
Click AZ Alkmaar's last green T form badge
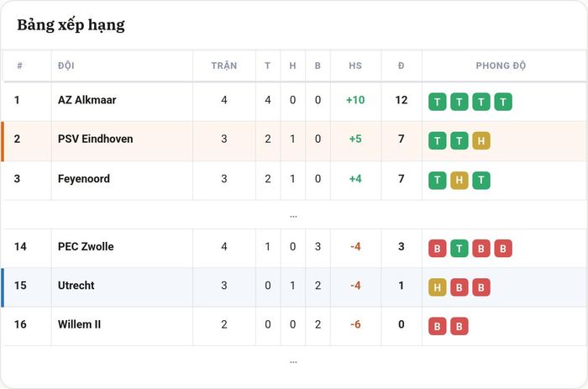pyautogui.click(x=503, y=102)
